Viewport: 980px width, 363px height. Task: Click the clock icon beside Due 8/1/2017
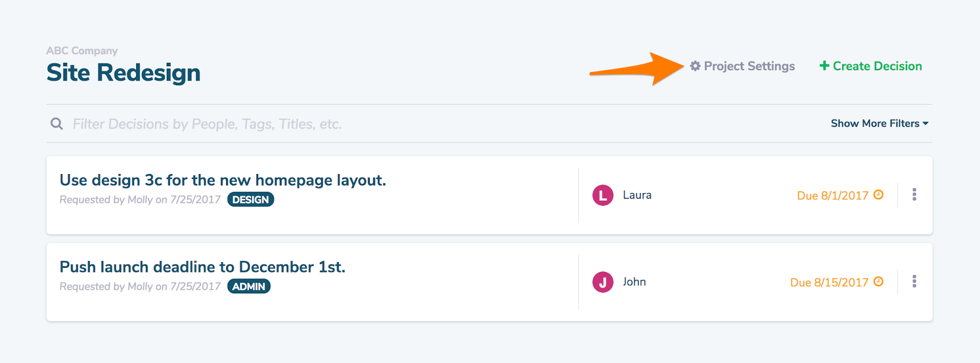point(879,195)
